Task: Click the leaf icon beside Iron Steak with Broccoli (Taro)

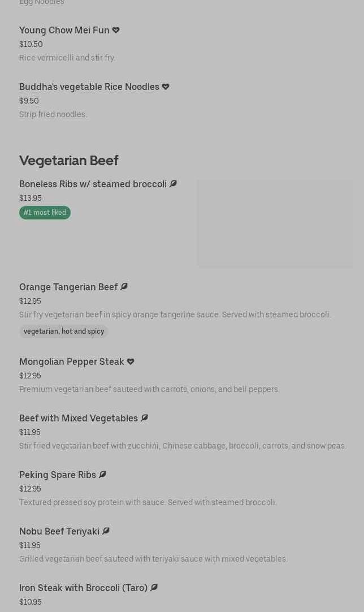Action: pyautogui.click(x=154, y=588)
